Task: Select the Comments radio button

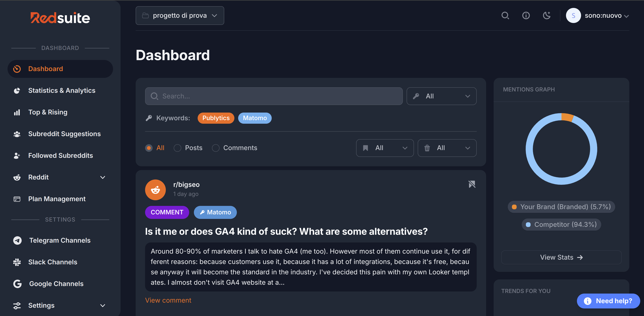Action: point(216,148)
